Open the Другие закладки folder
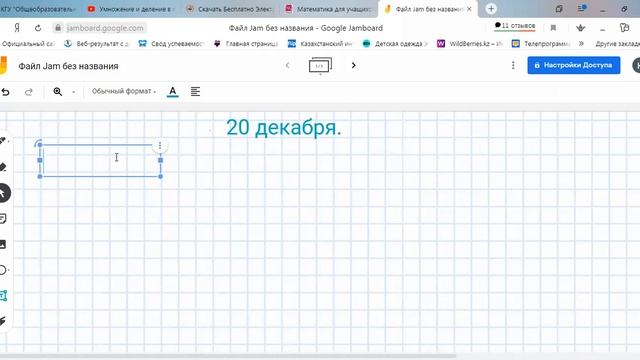The image size is (640, 360). [x=617, y=44]
